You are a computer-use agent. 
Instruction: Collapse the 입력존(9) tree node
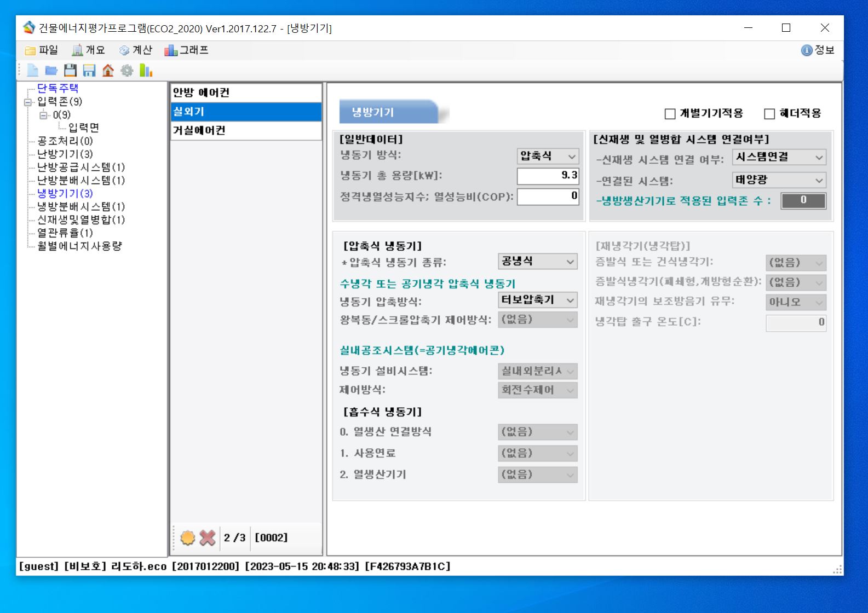point(28,102)
